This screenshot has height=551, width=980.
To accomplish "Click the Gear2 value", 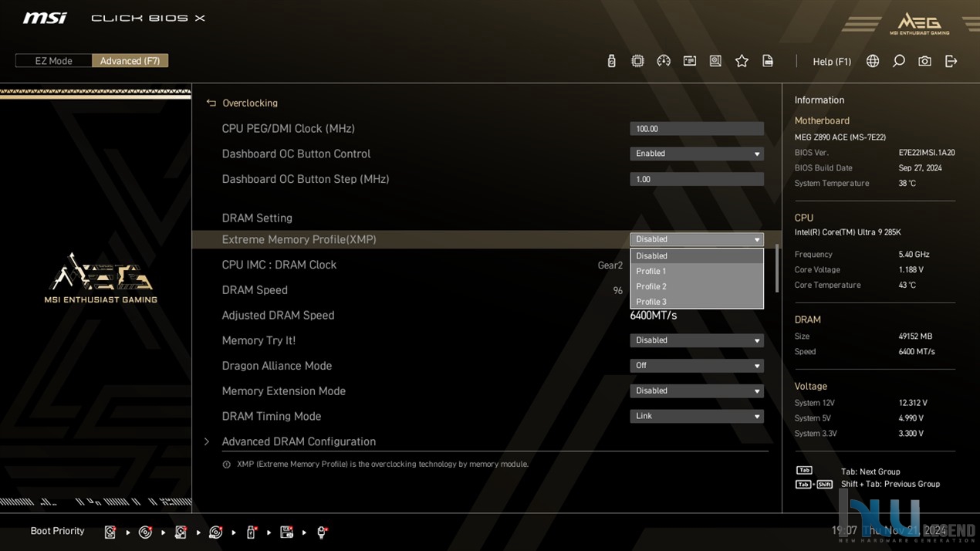I will (610, 265).
